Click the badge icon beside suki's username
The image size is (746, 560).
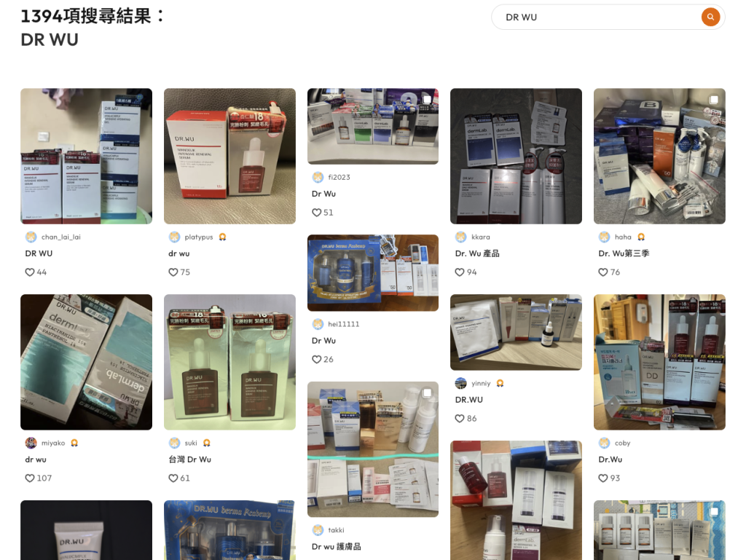pos(206,443)
